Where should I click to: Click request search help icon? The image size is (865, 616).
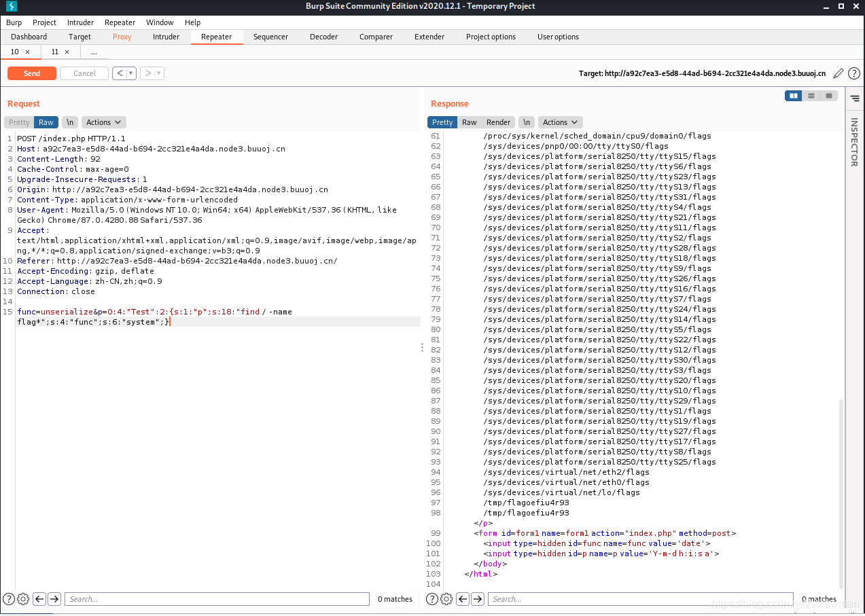tap(9, 599)
